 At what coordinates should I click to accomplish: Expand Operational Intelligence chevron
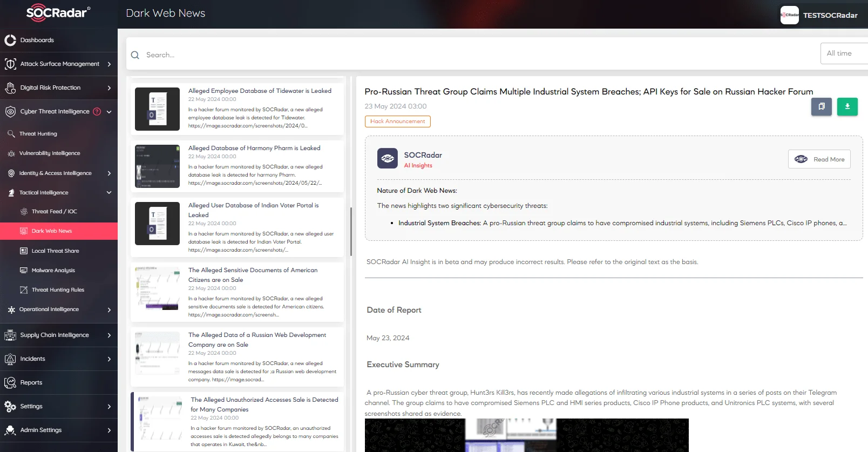(109, 309)
